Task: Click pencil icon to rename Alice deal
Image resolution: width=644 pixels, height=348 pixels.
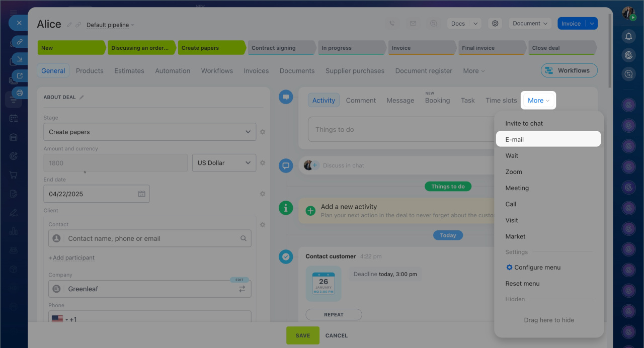Action: pyautogui.click(x=69, y=25)
